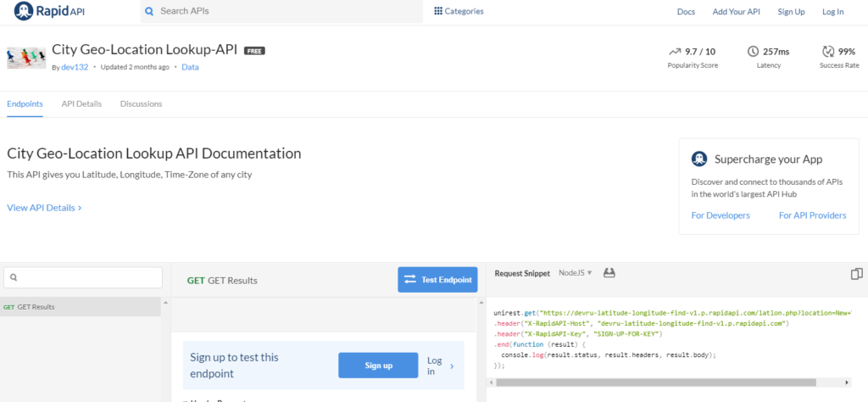Viewport: 868px width, 402px height.
Task: Copy the request snippet with copy icon
Action: tap(856, 274)
